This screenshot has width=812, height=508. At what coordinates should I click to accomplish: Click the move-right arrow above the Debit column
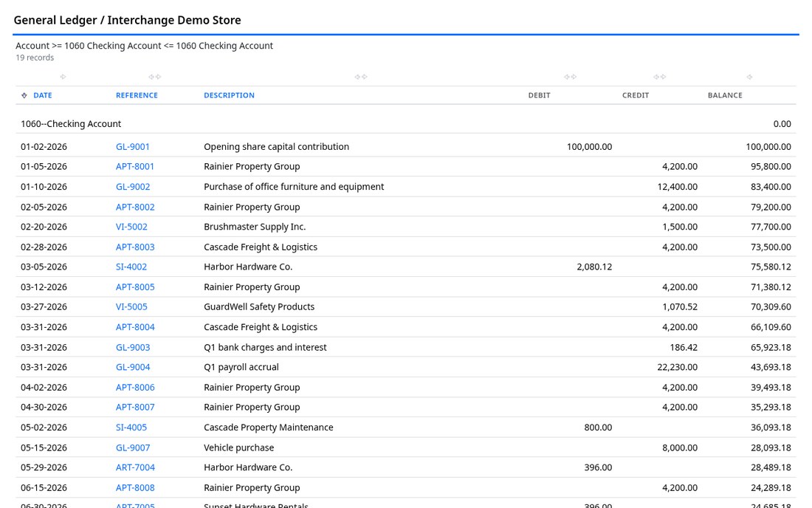click(x=574, y=77)
